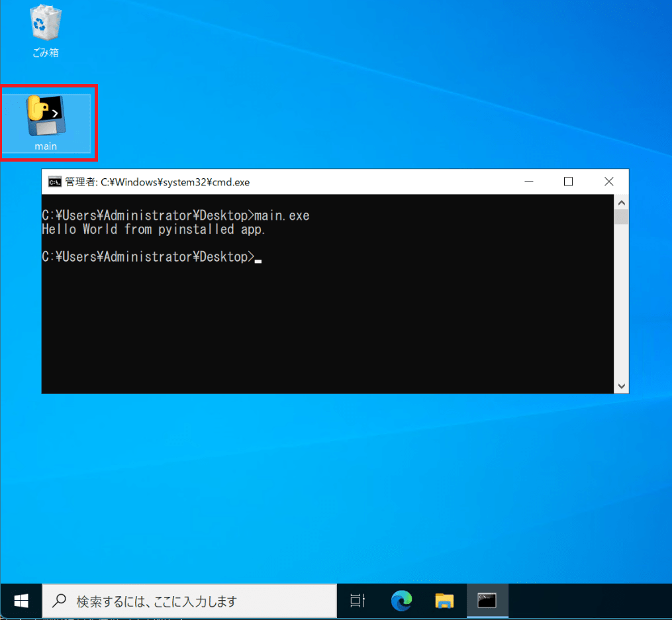
Task: Open the Task View taskbar icon
Action: tap(358, 601)
